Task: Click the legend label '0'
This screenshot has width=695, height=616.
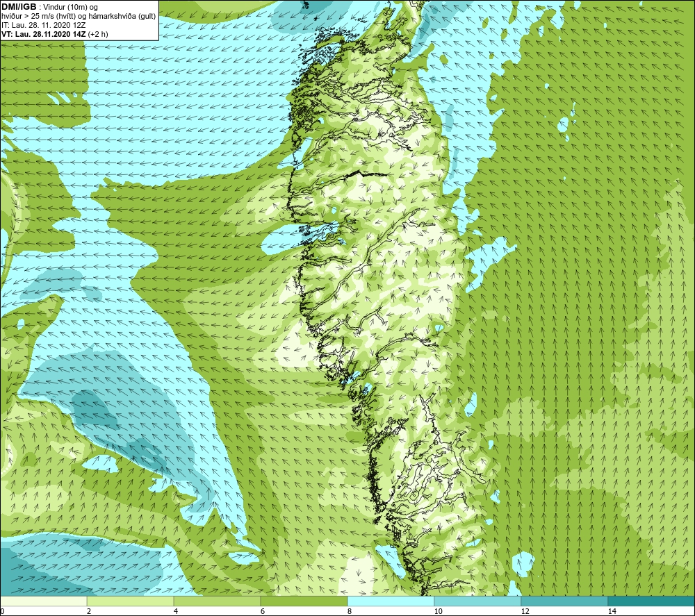Action: tap(2, 612)
